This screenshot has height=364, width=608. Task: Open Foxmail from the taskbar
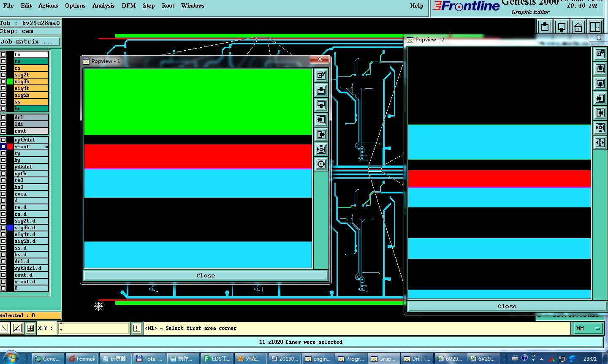[82, 359]
